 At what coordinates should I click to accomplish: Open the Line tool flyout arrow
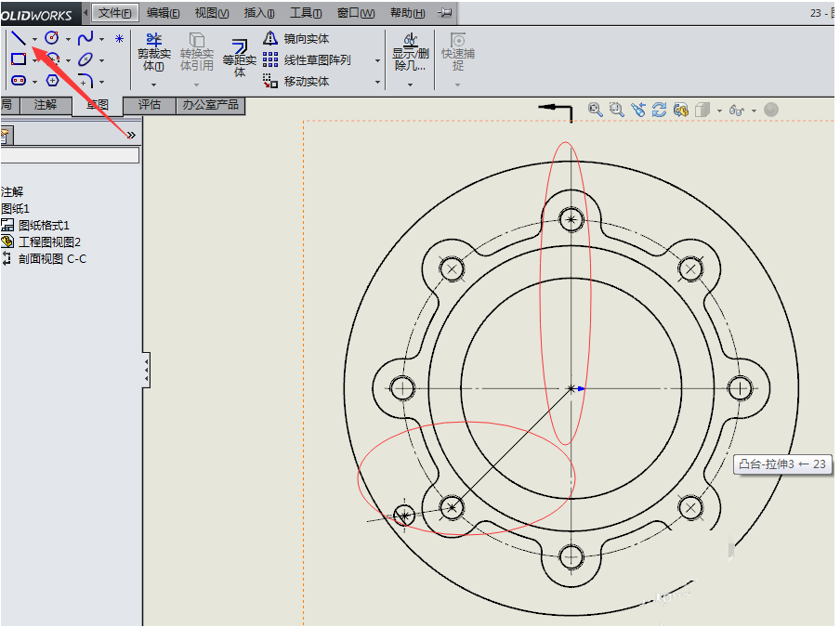(x=34, y=38)
